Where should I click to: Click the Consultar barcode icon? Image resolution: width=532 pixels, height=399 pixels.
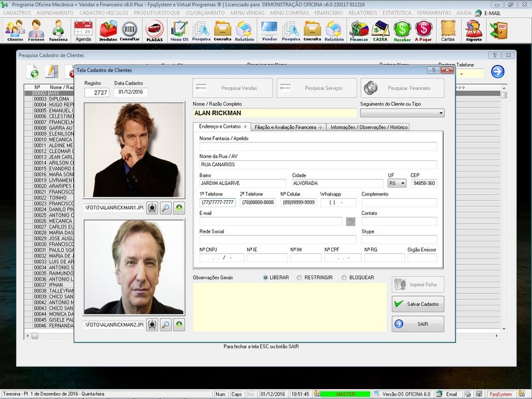pyautogui.click(x=130, y=31)
